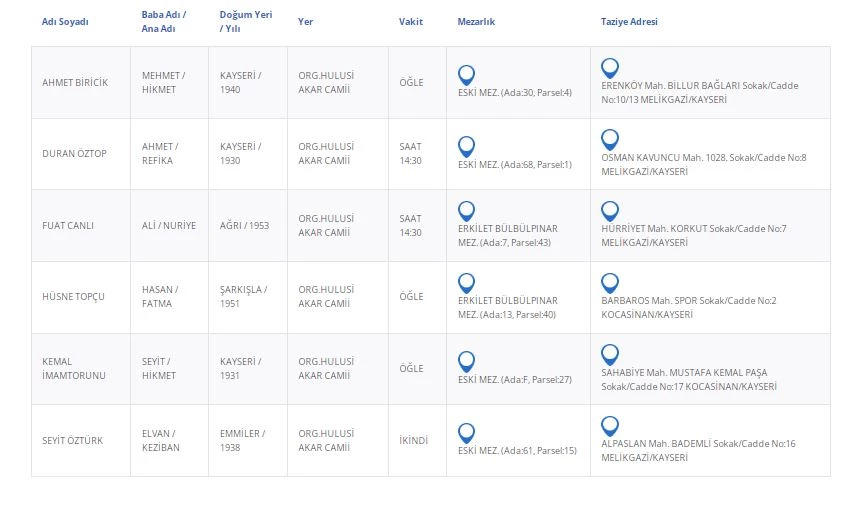Viewport: 846px width, 507px height.
Task: Select the name cell HÜSNE TOPÇU
Action: click(x=73, y=297)
